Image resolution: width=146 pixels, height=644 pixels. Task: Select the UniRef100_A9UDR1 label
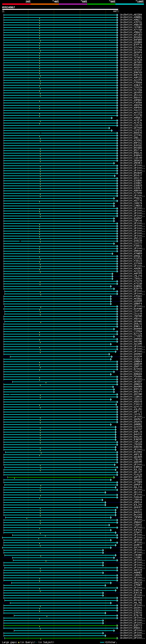coord(131,268)
